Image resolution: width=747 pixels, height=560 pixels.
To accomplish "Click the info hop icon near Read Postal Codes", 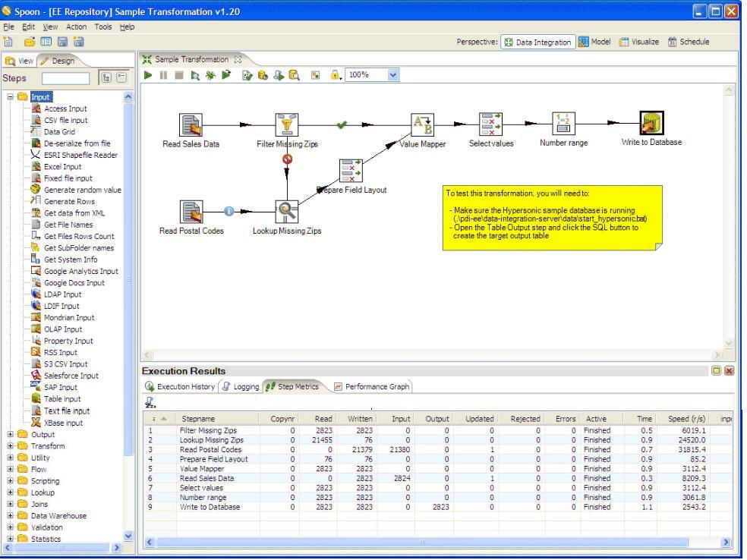I will click(x=229, y=211).
